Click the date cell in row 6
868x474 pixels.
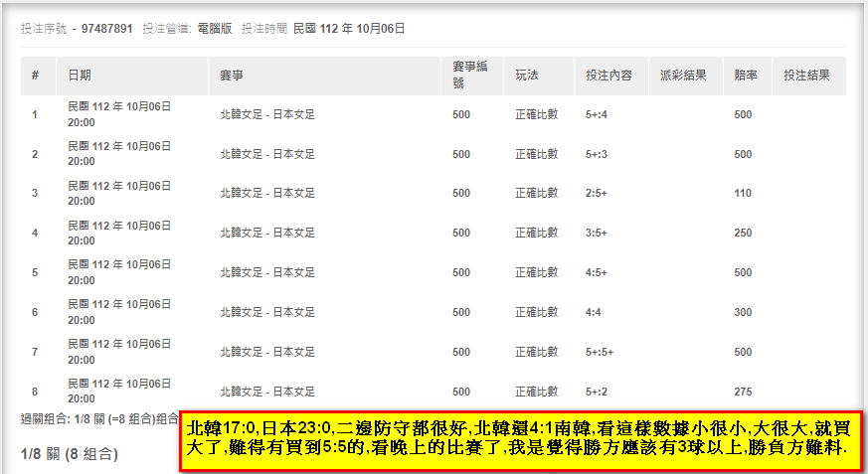coord(119,312)
